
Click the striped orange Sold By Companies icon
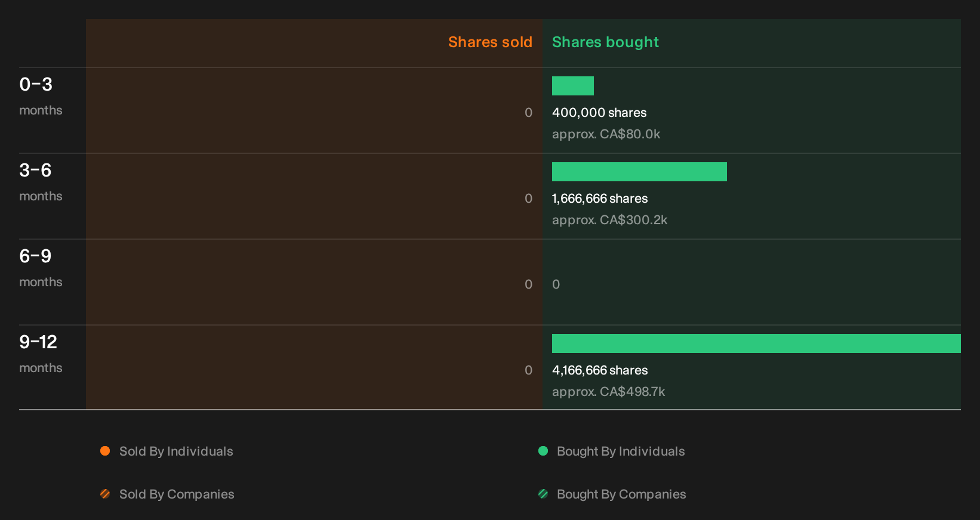coord(105,494)
